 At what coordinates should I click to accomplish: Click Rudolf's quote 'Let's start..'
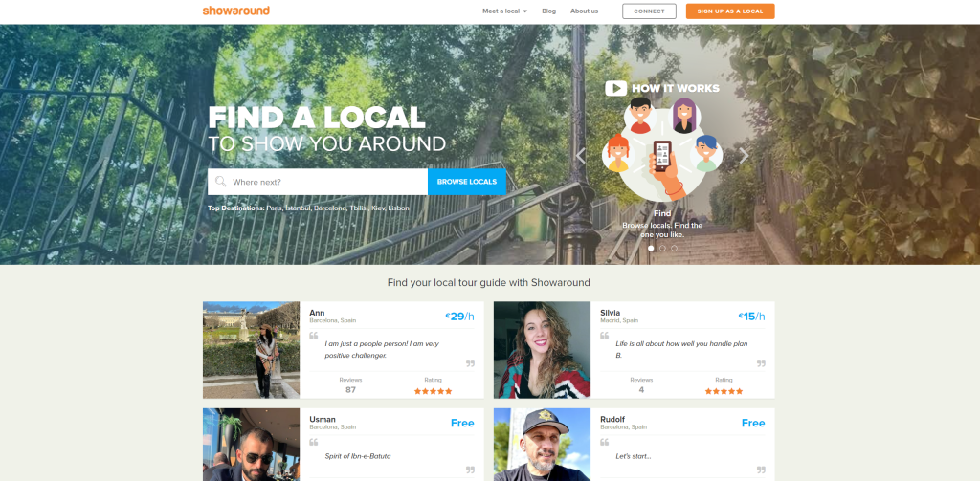(x=634, y=456)
